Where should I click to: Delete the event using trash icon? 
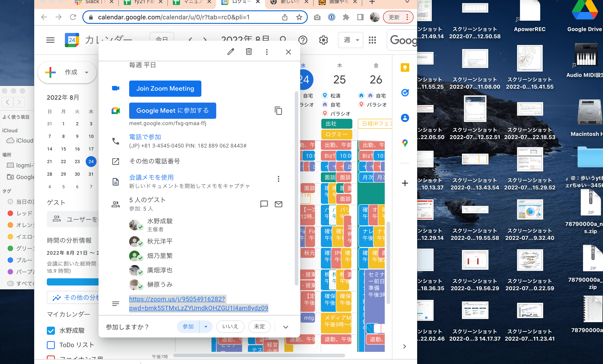point(249,52)
